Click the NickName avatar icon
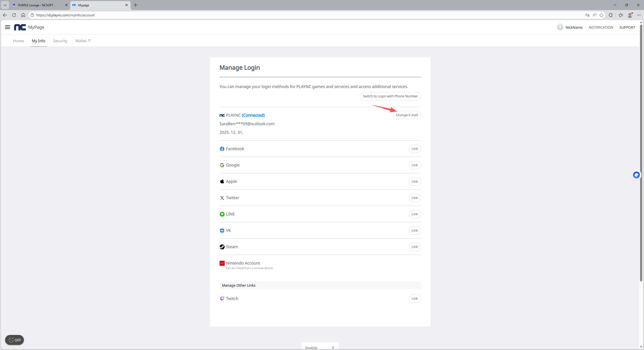This screenshot has width=644, height=350. 560,27
